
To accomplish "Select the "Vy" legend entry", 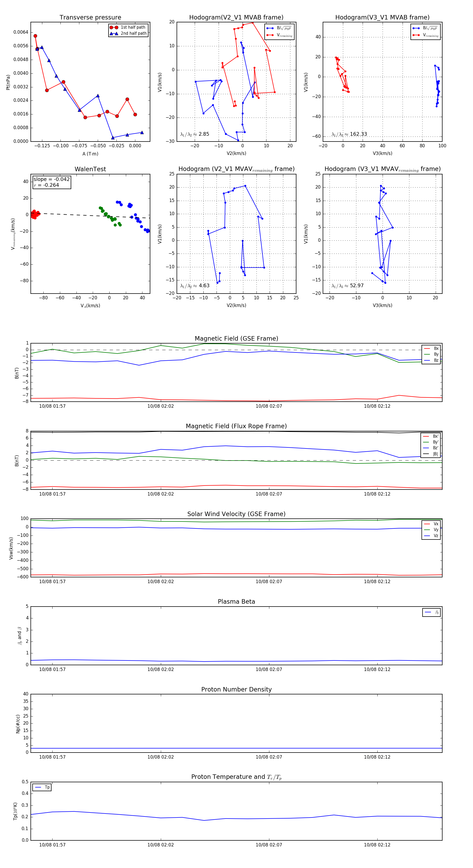I will pyautogui.click(x=431, y=530).
